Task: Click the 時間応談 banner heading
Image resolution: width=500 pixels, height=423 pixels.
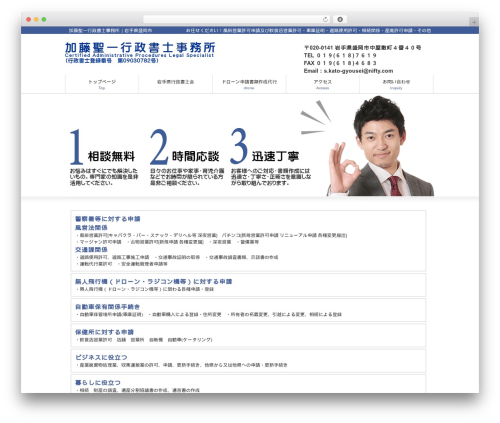Action: tap(196, 156)
